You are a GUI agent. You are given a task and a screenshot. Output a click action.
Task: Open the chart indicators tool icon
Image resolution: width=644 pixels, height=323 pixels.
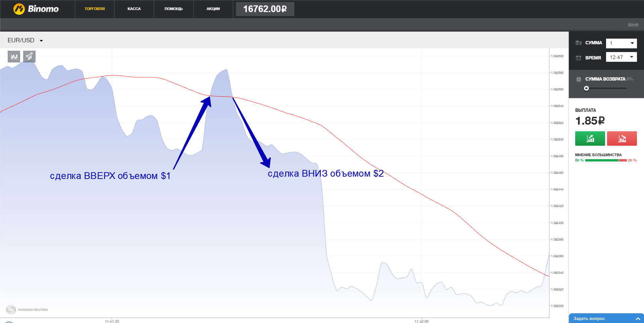pyautogui.click(x=30, y=56)
